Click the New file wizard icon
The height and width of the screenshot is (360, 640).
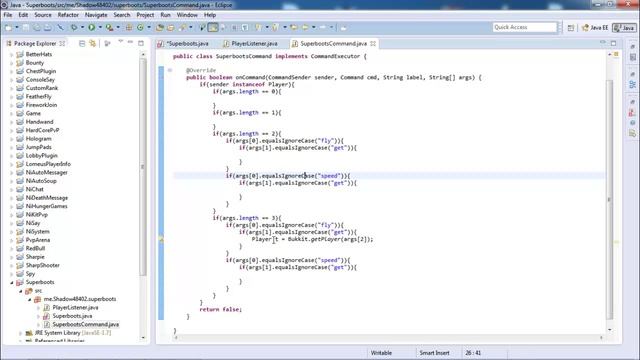pyautogui.click(x=8, y=28)
